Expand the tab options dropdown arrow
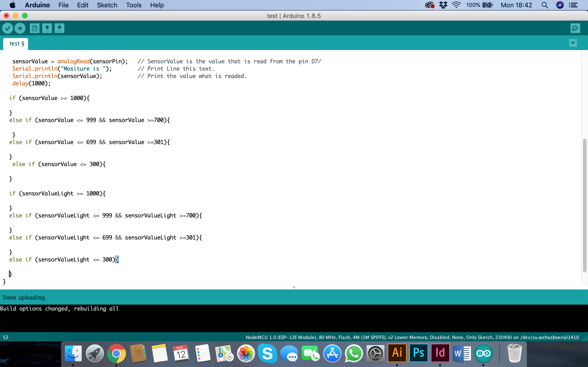The width and height of the screenshot is (588, 367). coord(573,43)
